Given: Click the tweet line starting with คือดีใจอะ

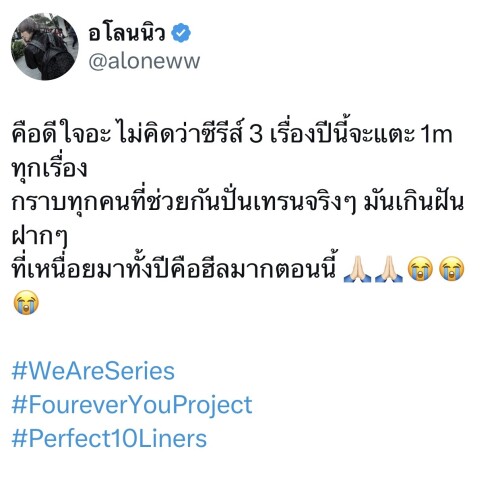Looking at the screenshot, I should click(232, 133).
